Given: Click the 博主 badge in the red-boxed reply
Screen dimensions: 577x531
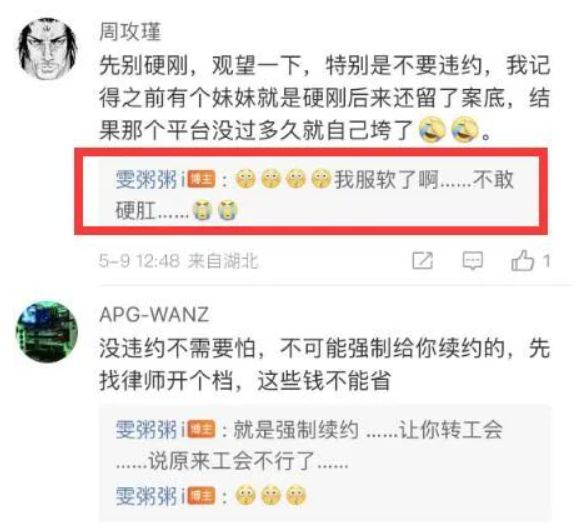Looking at the screenshot, I should [201, 180].
